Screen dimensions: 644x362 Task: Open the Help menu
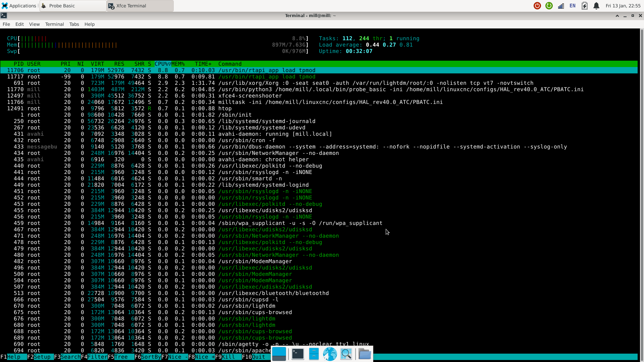point(90,24)
